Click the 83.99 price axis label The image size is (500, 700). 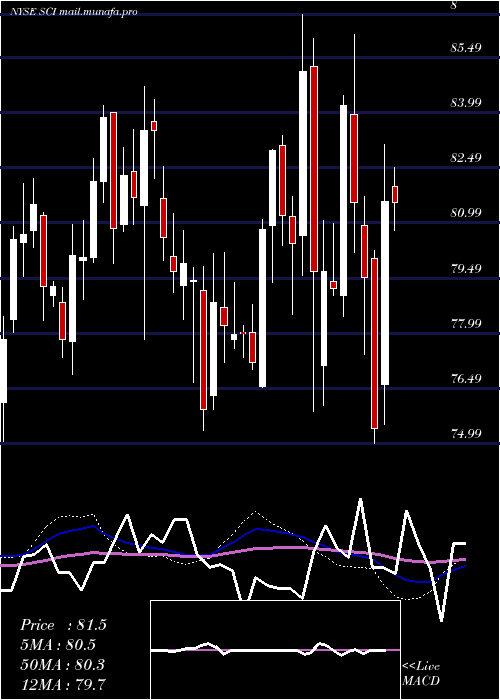click(x=466, y=102)
